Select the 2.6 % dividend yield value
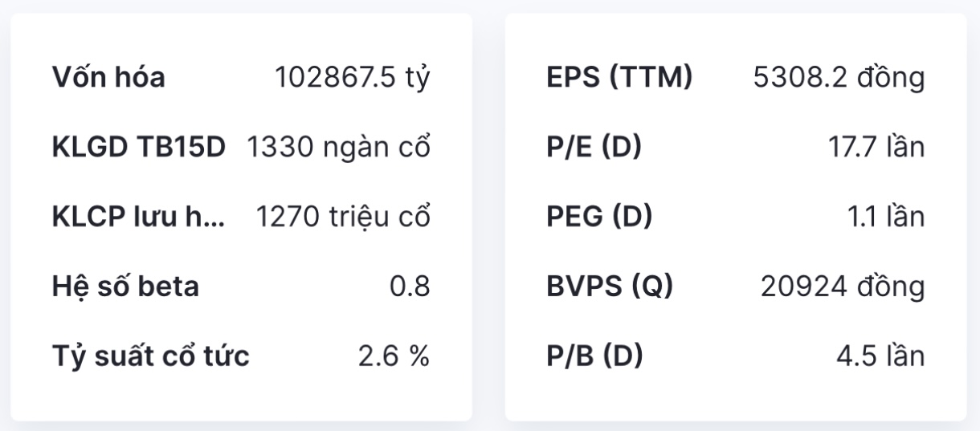The height and width of the screenshot is (431, 980). coord(394,357)
